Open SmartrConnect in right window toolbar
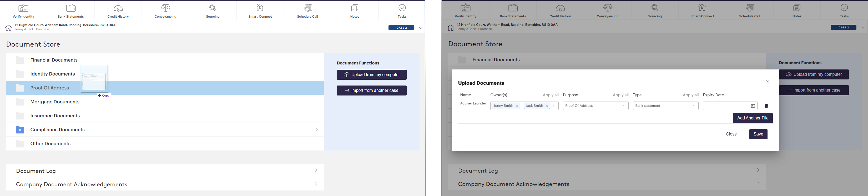868x196 pixels. pos(702,11)
